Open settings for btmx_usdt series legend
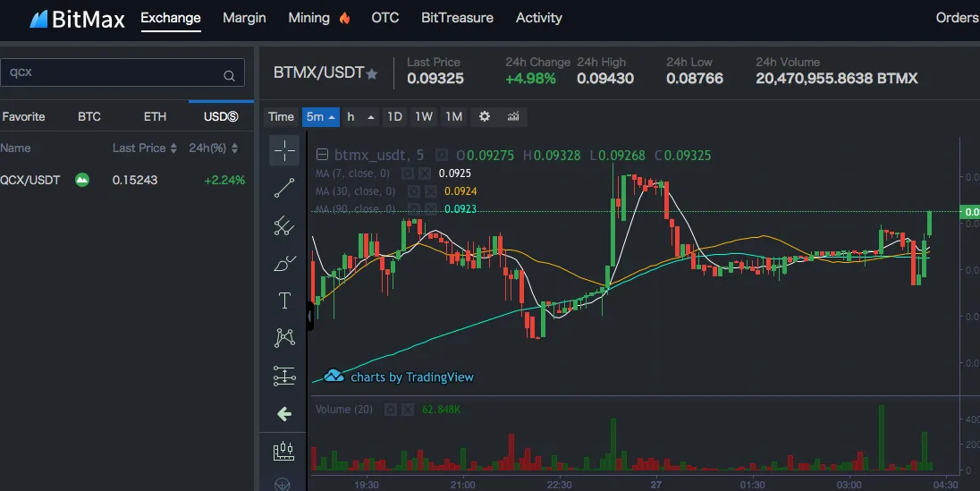Image resolution: width=980 pixels, height=491 pixels. (x=441, y=155)
